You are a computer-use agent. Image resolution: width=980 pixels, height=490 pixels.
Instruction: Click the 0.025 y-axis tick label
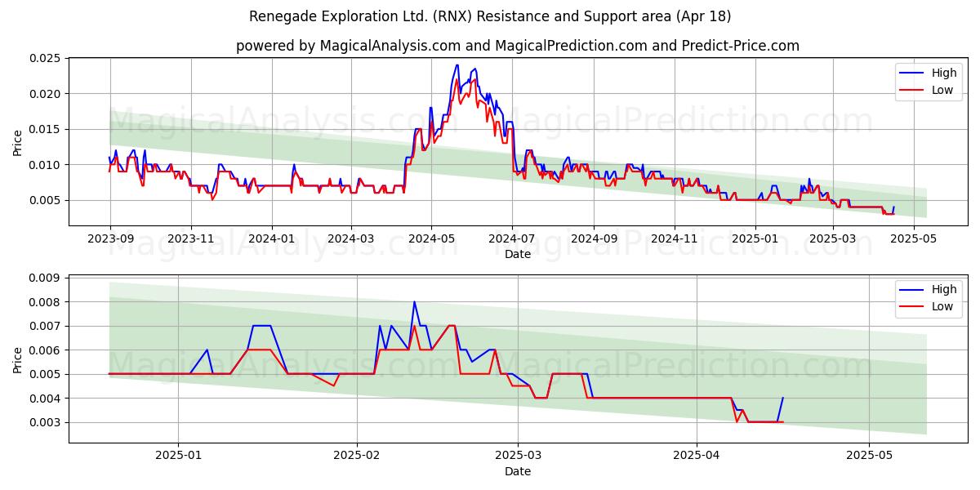[x=46, y=59]
